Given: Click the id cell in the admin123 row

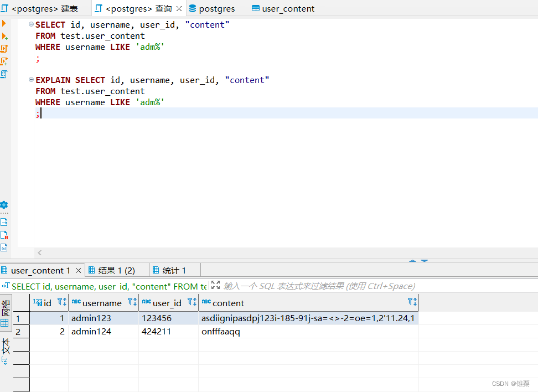Looking at the screenshot, I should 49,318.
